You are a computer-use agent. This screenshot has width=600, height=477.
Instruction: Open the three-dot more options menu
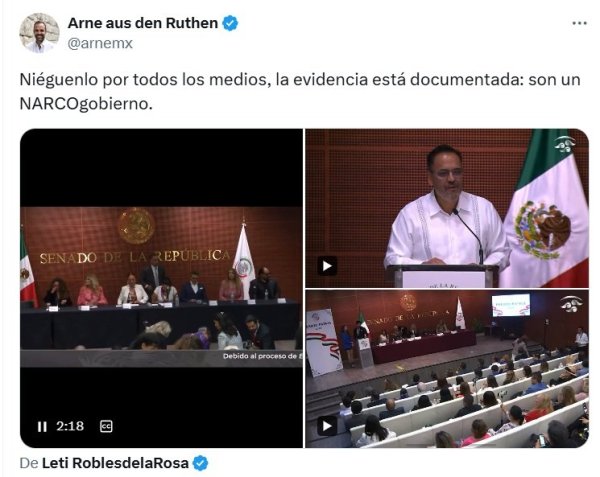pos(579,24)
